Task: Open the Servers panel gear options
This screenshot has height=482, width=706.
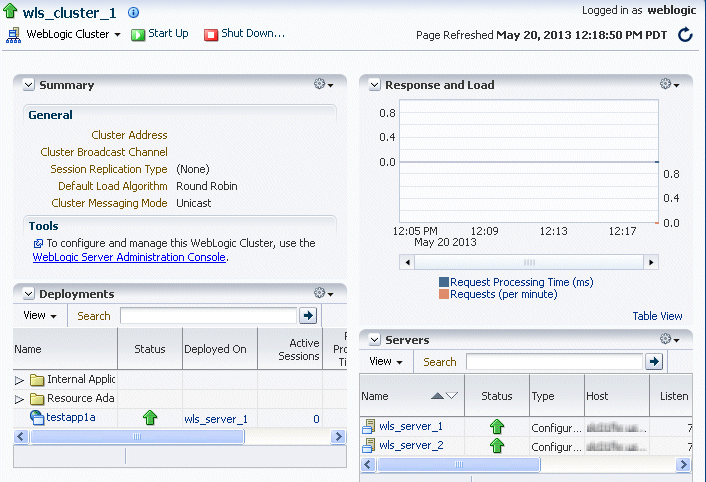Action: pos(670,339)
